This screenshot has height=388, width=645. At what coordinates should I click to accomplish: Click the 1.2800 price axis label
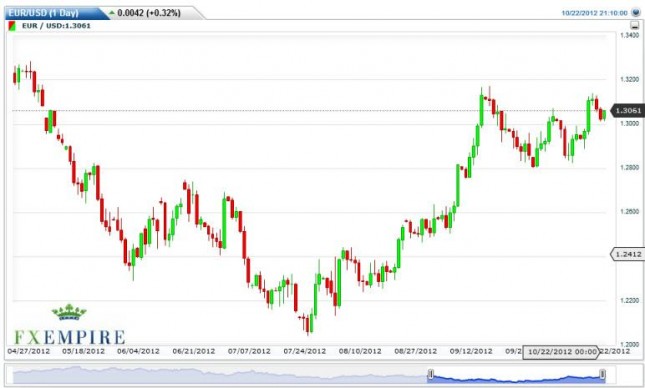[629, 167]
